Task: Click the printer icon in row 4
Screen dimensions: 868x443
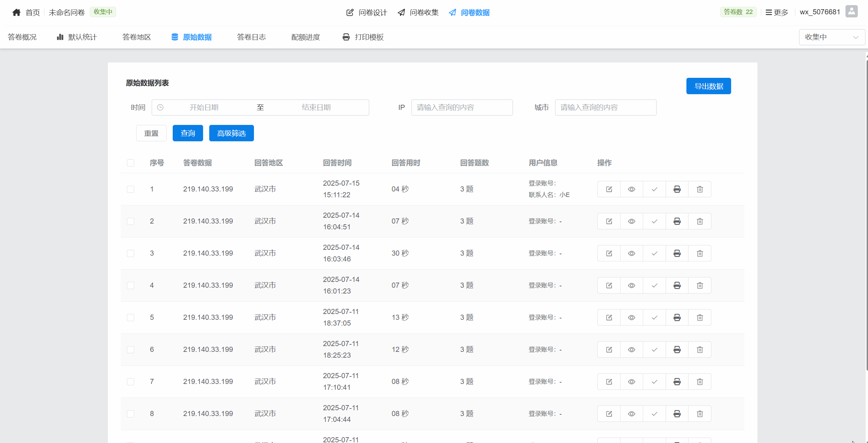Action: point(677,285)
